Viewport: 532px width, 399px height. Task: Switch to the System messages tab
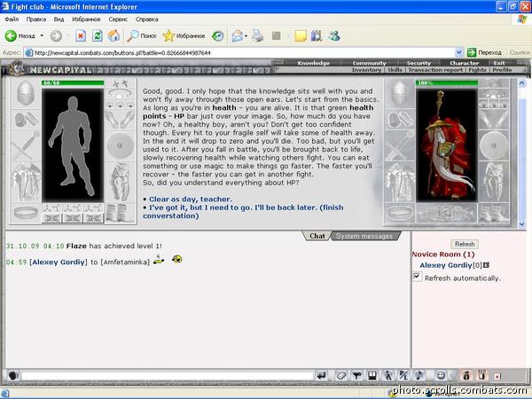(x=364, y=236)
